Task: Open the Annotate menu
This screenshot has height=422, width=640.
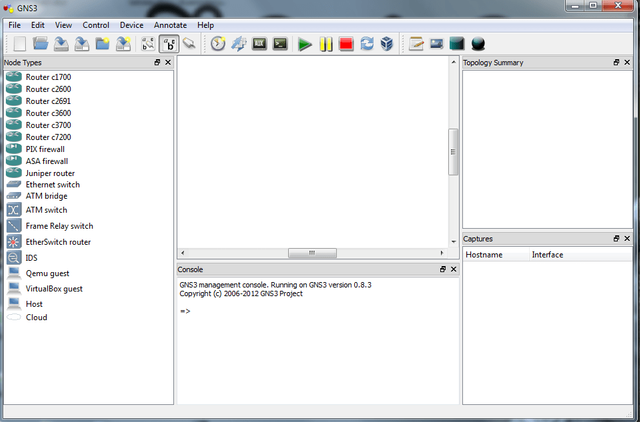Action: 170,25
